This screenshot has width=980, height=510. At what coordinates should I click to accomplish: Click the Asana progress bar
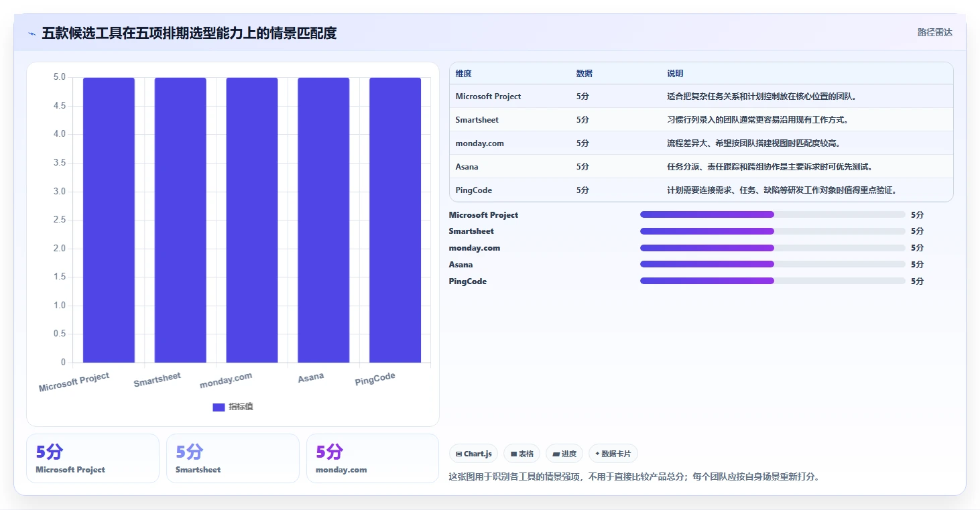[x=772, y=264]
